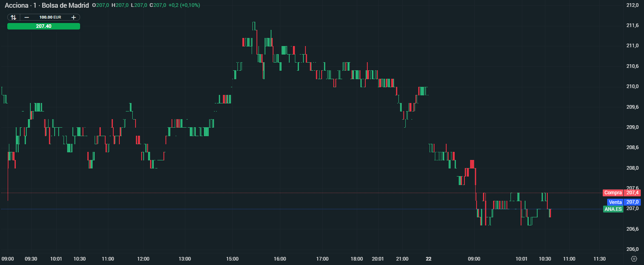Click the L207,0 low value
Viewport: 644px width, 265px height.
(139, 5)
